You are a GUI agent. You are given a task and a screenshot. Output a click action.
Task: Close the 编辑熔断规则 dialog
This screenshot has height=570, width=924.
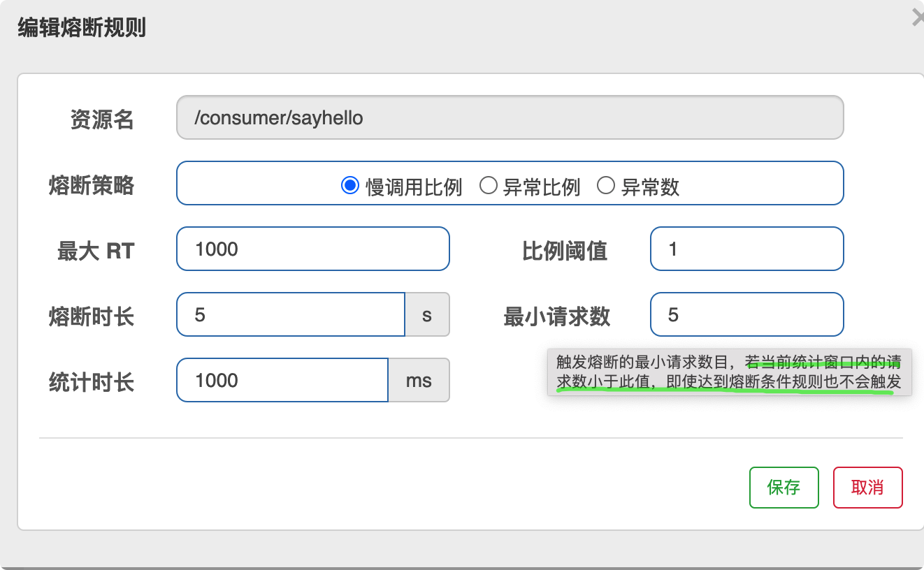[x=918, y=18]
